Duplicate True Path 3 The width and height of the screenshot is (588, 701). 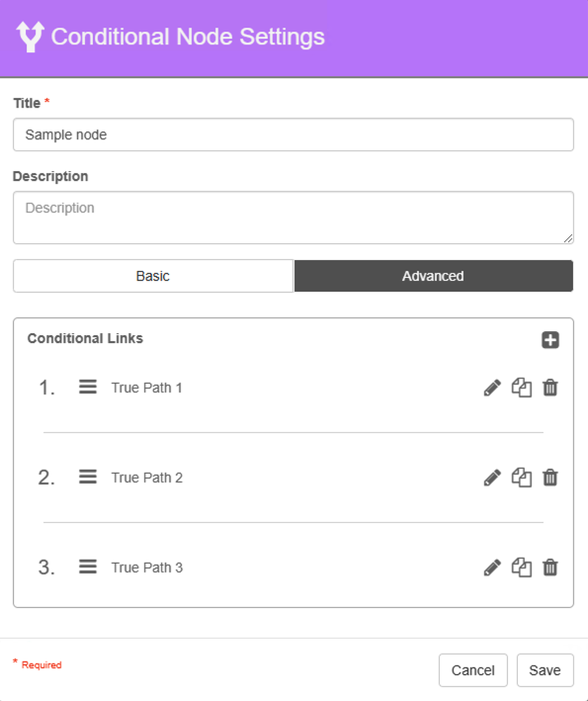click(522, 568)
